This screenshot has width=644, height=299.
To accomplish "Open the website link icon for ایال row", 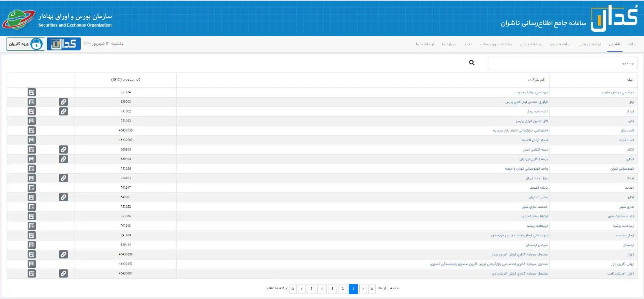I will [x=63, y=102].
